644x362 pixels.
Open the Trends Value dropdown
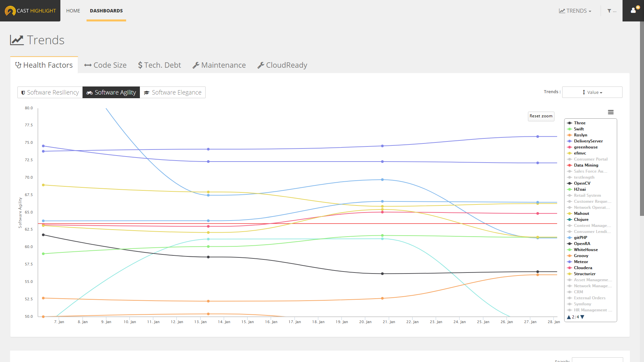point(592,92)
